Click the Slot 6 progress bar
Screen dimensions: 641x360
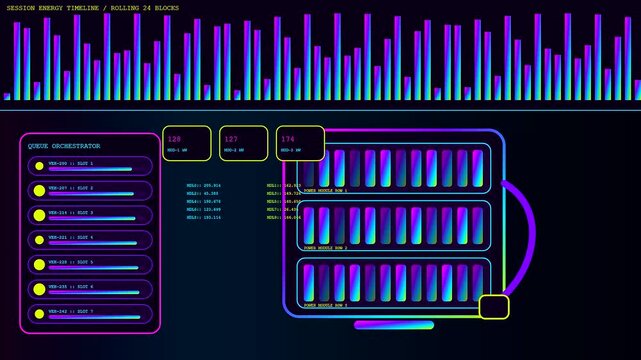pos(94,292)
